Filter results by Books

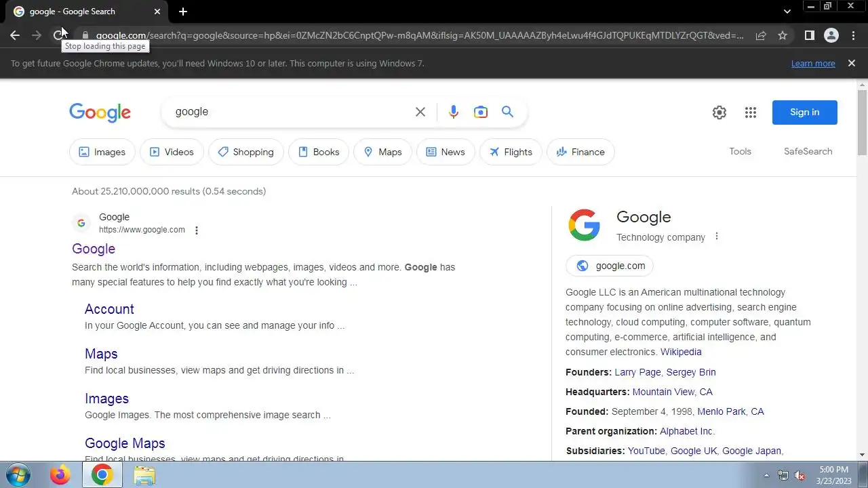(319, 152)
